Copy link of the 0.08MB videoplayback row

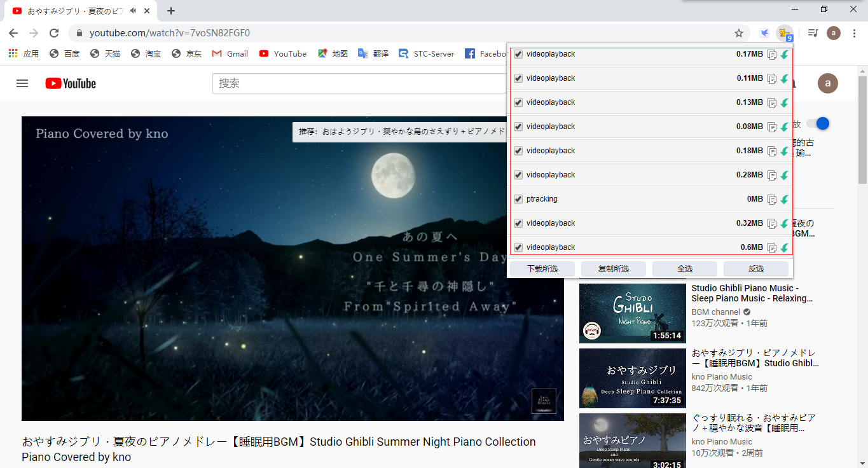pyautogui.click(x=772, y=127)
